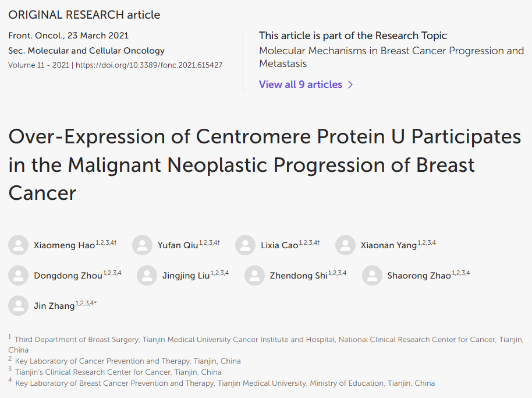This screenshot has width=532, height=398.
Task: Click Jin Zhang's avatar icon
Action: [x=18, y=305]
